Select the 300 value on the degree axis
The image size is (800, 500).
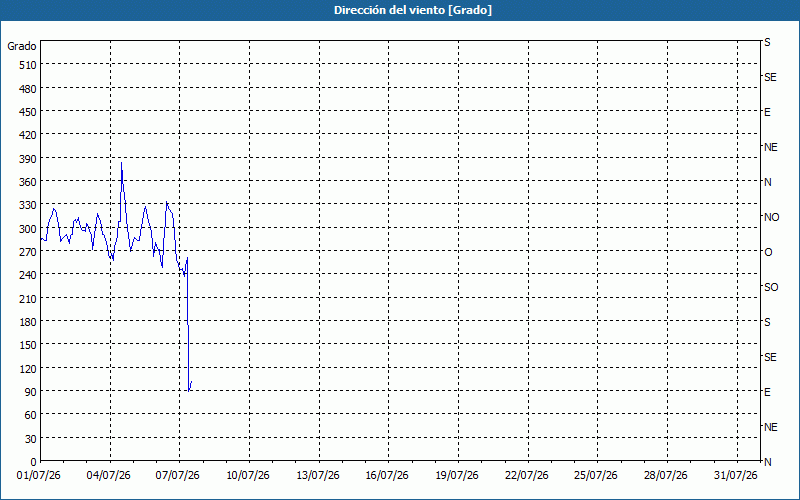(29, 229)
